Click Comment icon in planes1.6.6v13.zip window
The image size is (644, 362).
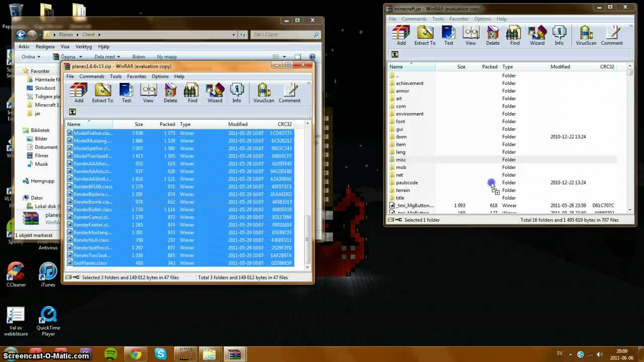[289, 93]
